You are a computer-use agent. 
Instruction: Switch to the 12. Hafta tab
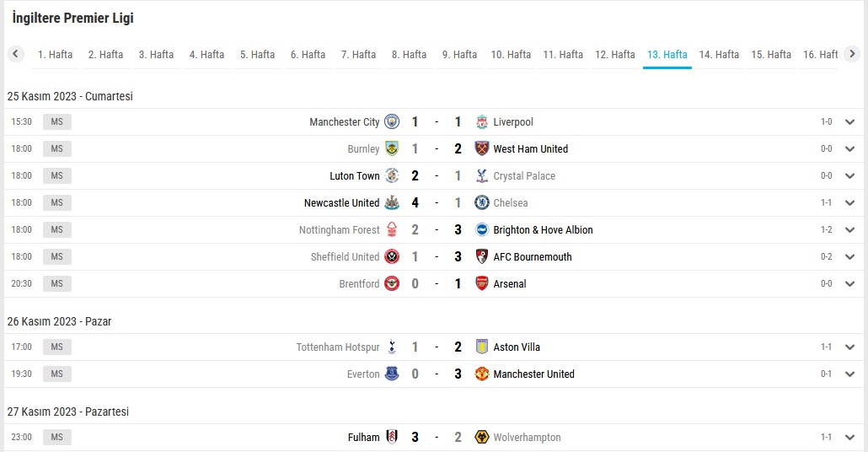tap(615, 55)
